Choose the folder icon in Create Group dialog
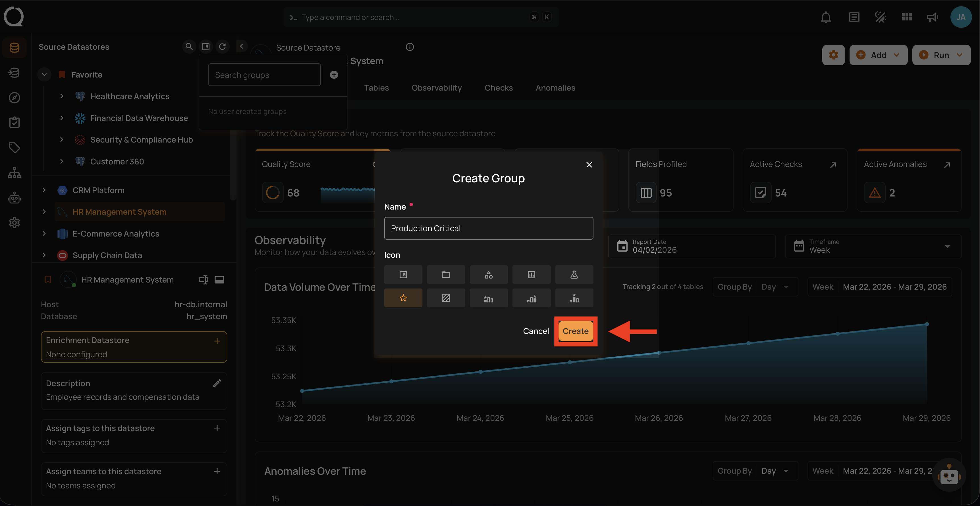 click(445, 274)
